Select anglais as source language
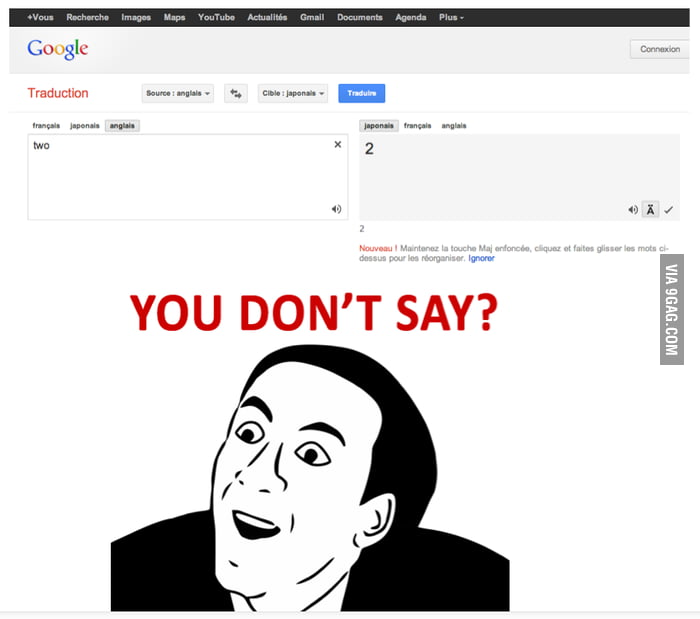This screenshot has width=700, height=619. (123, 126)
